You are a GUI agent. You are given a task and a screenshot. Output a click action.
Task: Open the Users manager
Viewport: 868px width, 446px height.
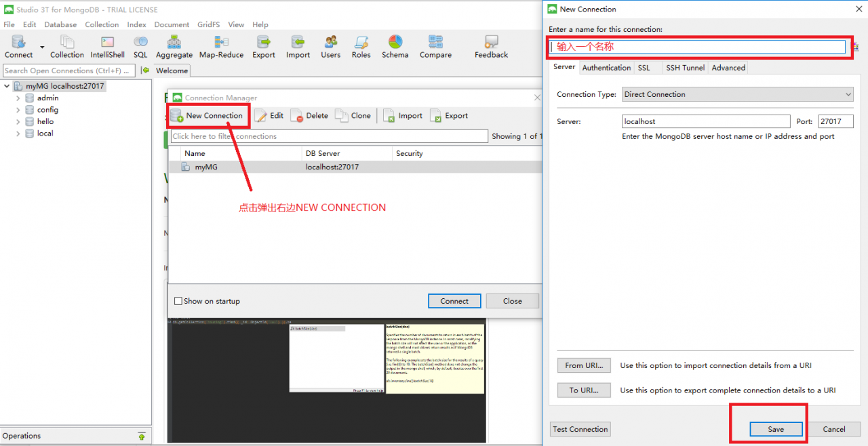pos(330,46)
